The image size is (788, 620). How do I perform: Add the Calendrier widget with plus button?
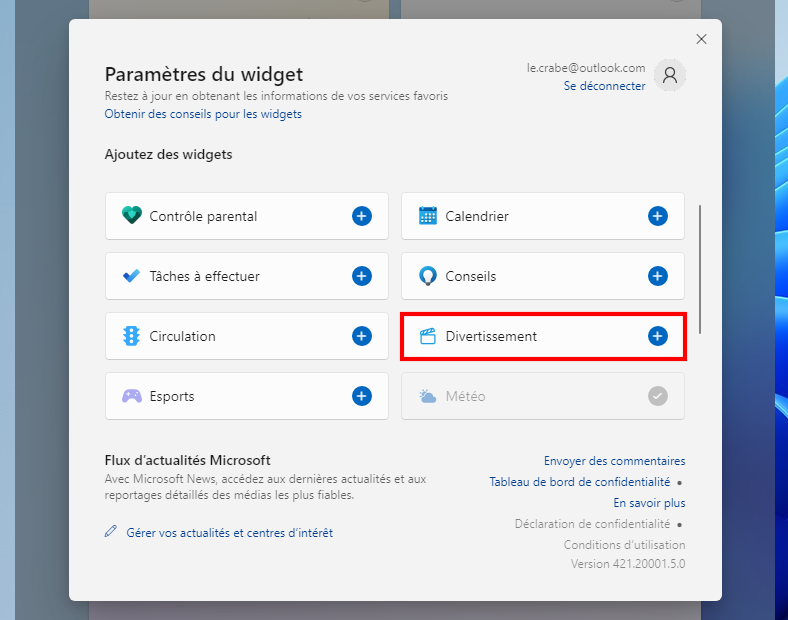[x=658, y=216]
